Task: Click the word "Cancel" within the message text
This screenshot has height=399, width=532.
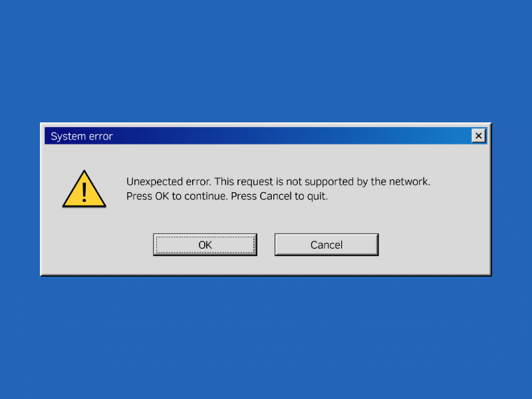Action: click(x=275, y=196)
